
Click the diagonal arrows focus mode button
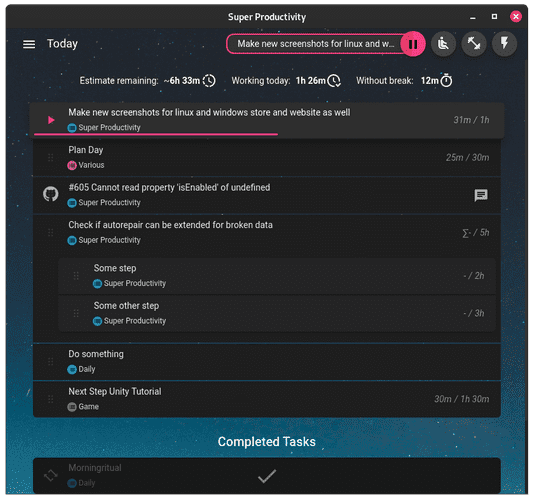474,44
